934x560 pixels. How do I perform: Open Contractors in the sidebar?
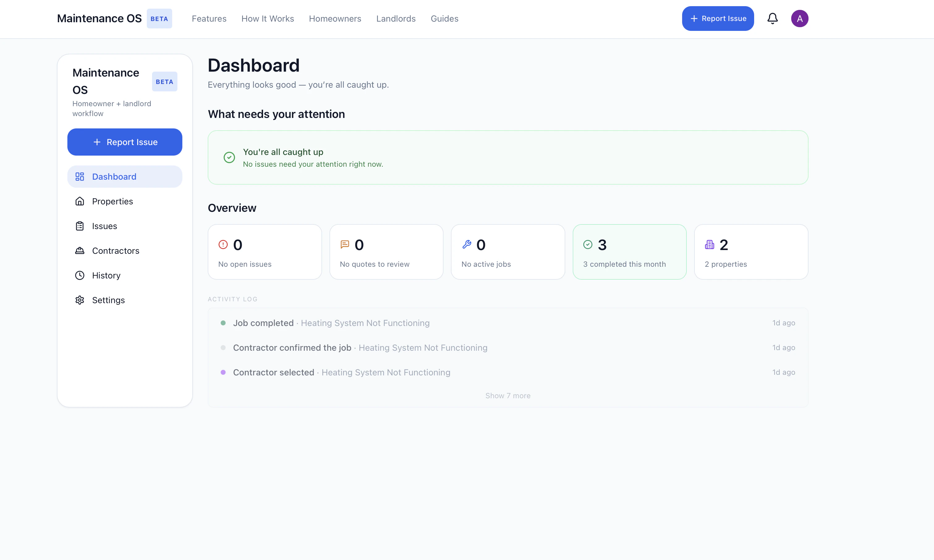(115, 251)
